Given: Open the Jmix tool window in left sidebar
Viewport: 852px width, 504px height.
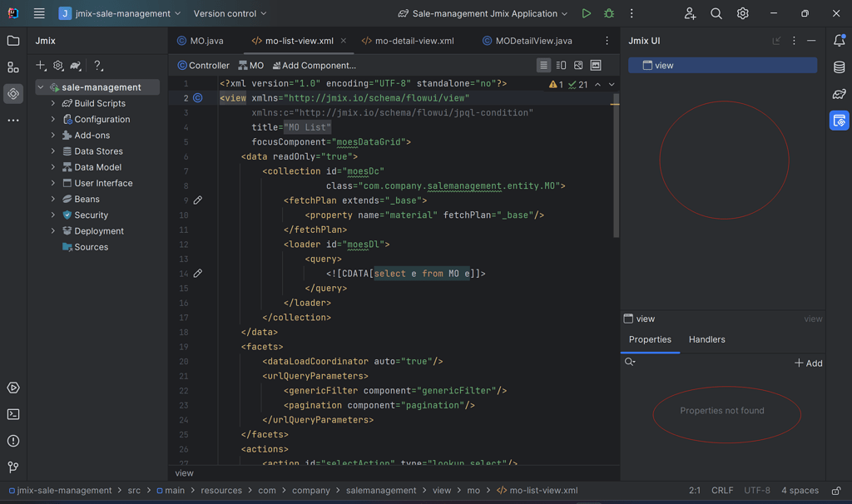Looking at the screenshot, I should (x=12, y=93).
